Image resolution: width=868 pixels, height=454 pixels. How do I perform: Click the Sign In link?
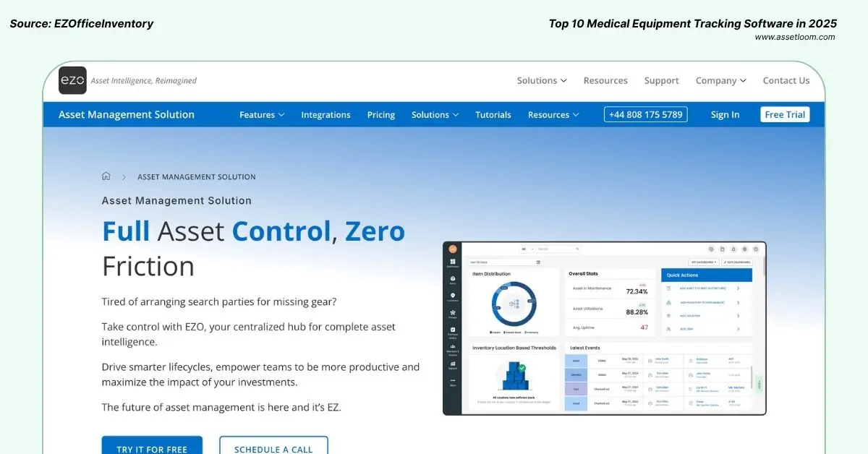pos(725,115)
